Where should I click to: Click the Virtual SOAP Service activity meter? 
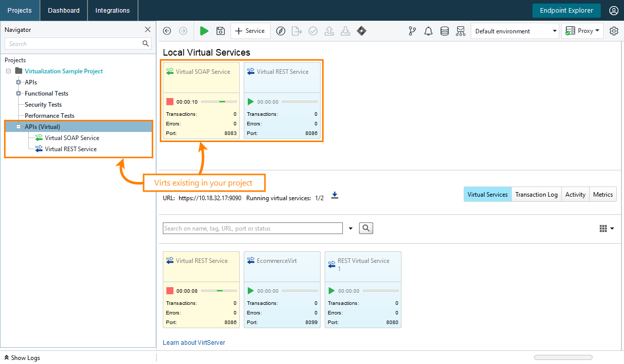pyautogui.click(x=218, y=101)
